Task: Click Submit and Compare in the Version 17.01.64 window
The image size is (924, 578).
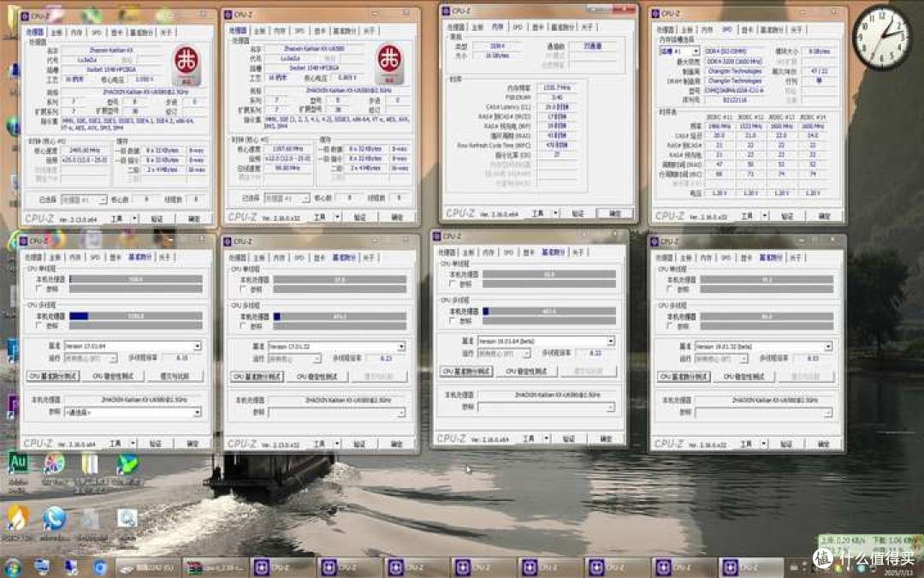Action: click(175, 376)
